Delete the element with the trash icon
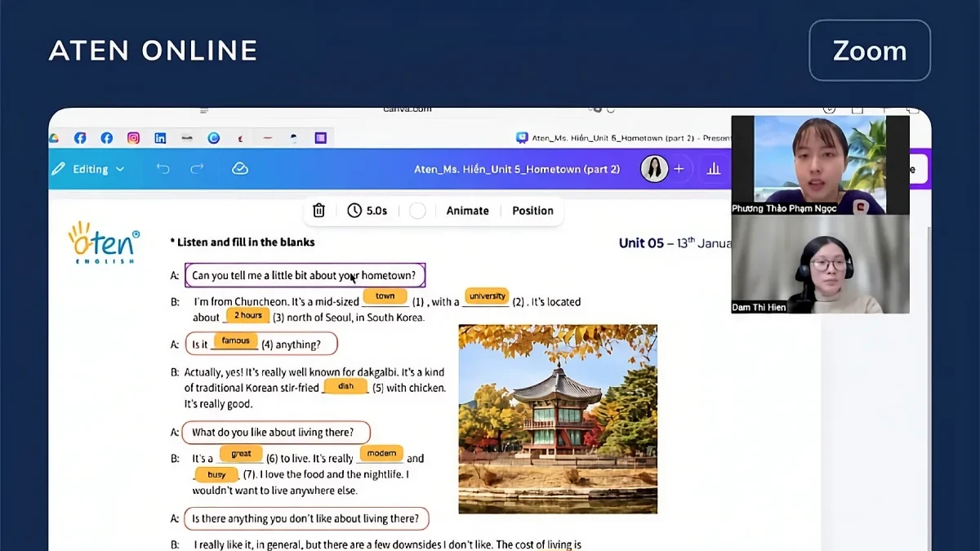Screen dimensions: 980x551 click(319, 211)
